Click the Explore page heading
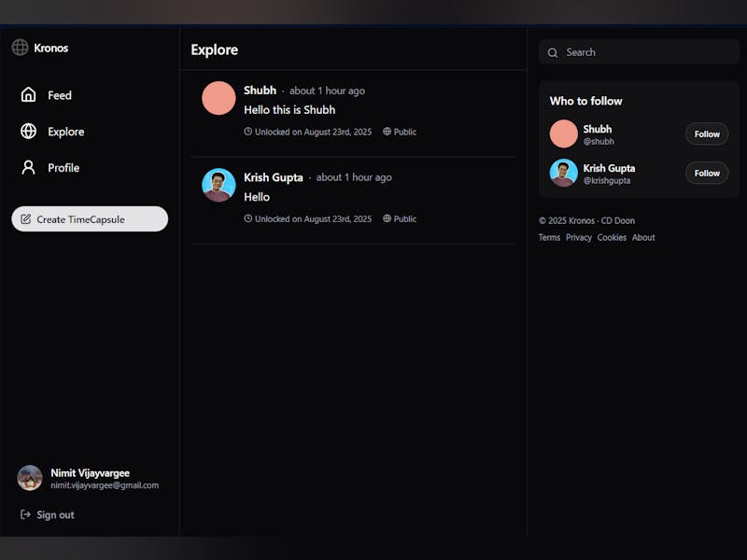 click(215, 50)
